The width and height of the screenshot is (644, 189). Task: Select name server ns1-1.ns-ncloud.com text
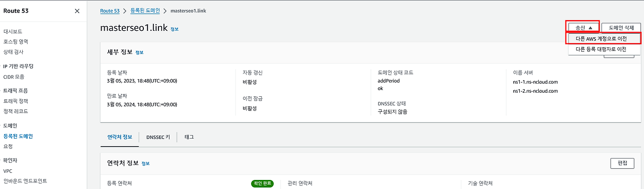[535, 82]
